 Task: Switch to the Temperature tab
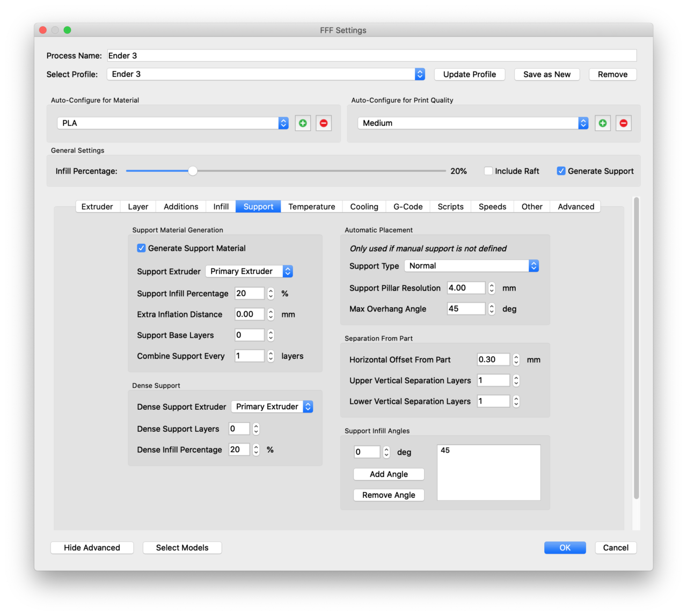click(x=311, y=206)
